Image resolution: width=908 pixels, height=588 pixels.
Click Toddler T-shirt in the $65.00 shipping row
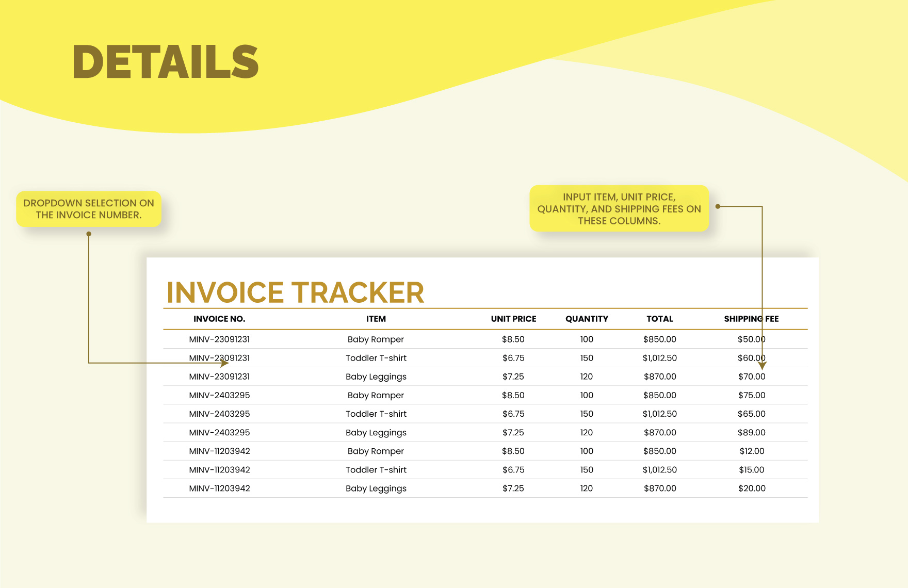(x=376, y=414)
